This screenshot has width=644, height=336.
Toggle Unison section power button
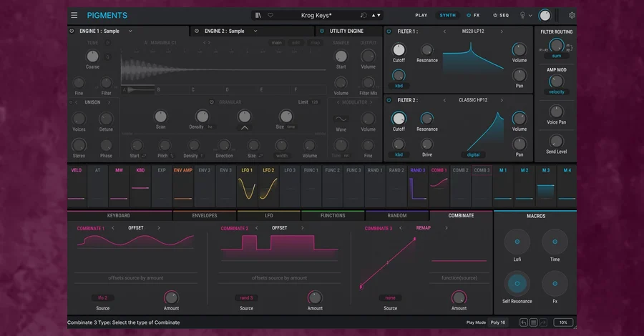pyautogui.click(x=71, y=102)
